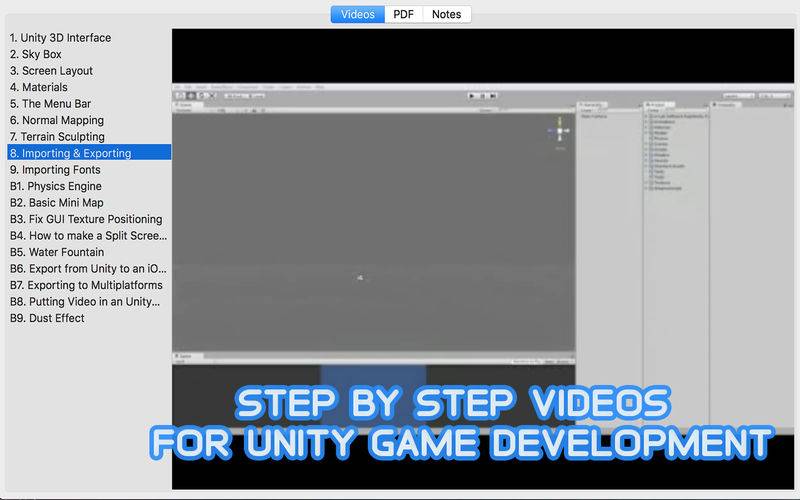Viewport: 800px width, 500px height.
Task: Select '9. Importing Fonts' lesson
Action: pyautogui.click(x=55, y=169)
